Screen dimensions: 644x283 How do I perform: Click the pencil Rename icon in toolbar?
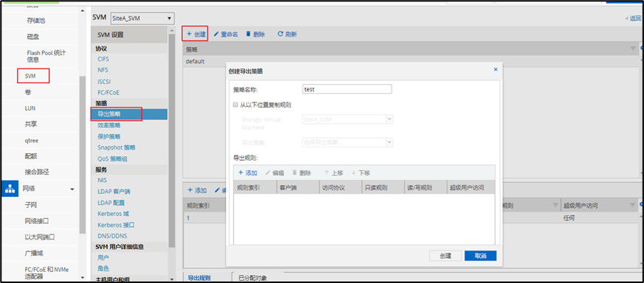click(216, 34)
